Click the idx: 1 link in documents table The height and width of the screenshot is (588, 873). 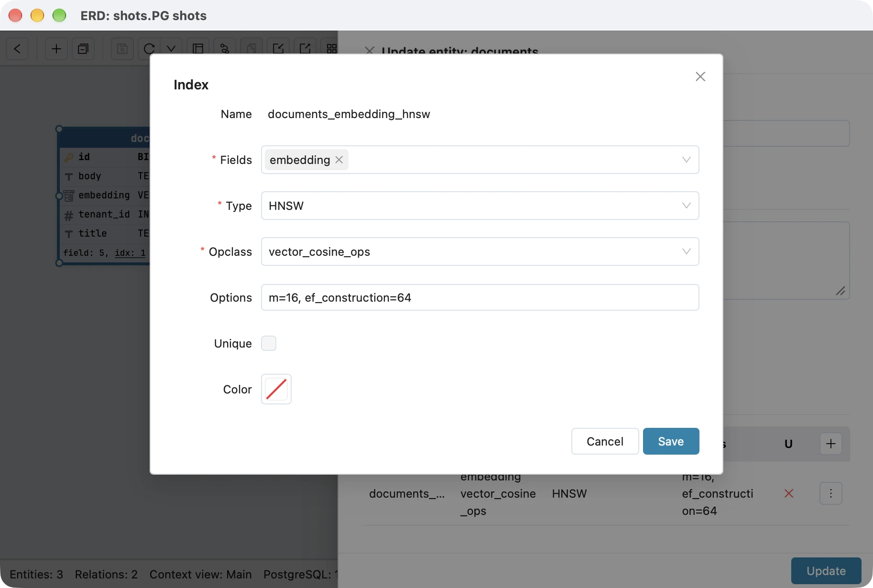(130, 252)
